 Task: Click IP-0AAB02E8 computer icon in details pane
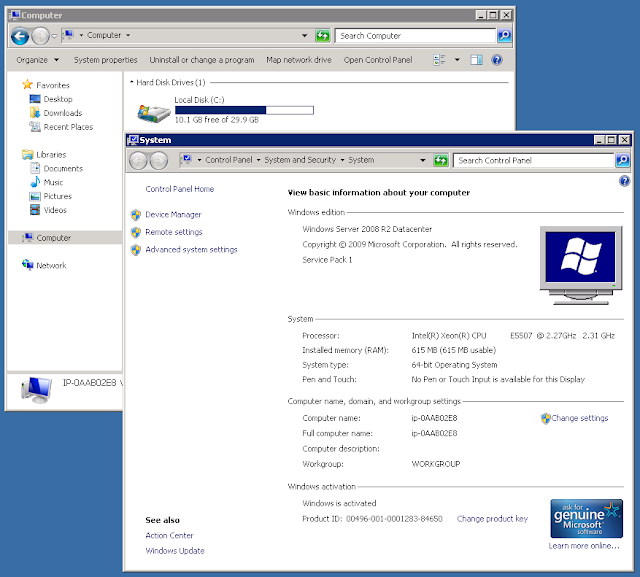point(36,390)
